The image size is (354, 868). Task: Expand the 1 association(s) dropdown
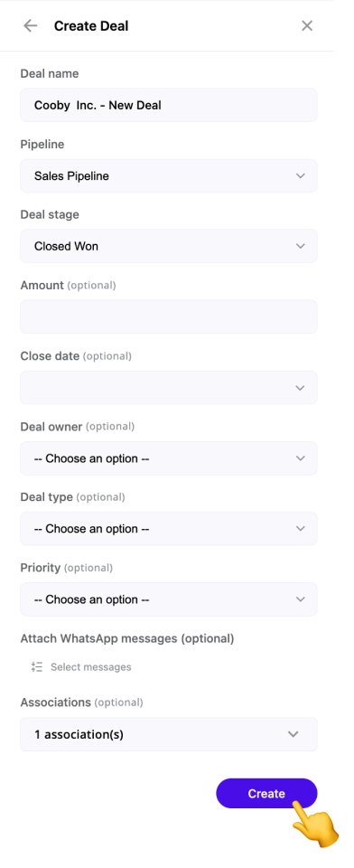tap(169, 734)
